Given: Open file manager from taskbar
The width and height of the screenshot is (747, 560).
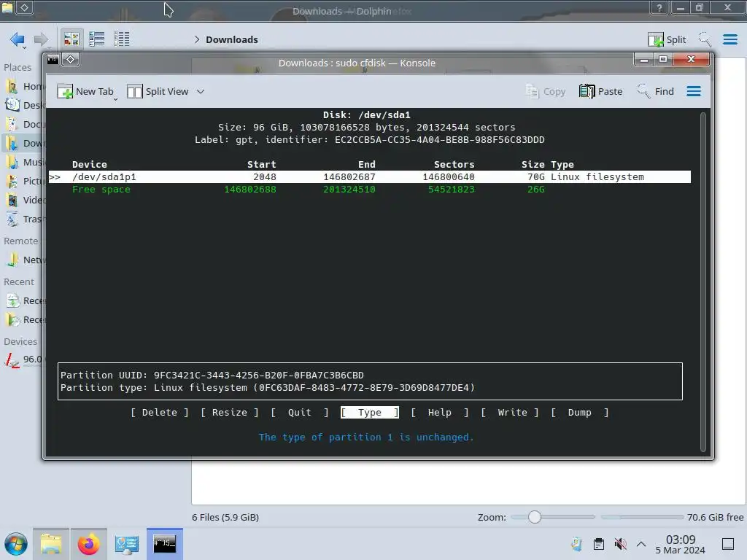Looking at the screenshot, I should 51,544.
